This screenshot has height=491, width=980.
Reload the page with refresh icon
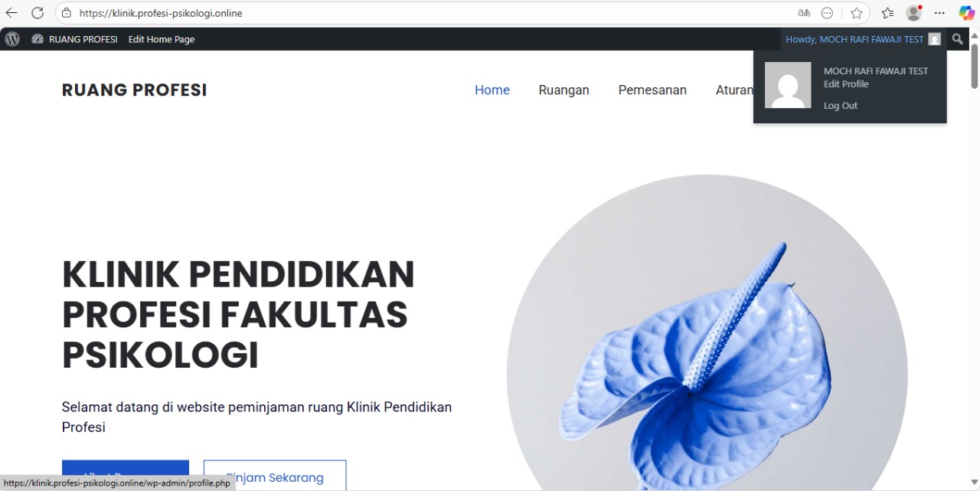(38, 13)
